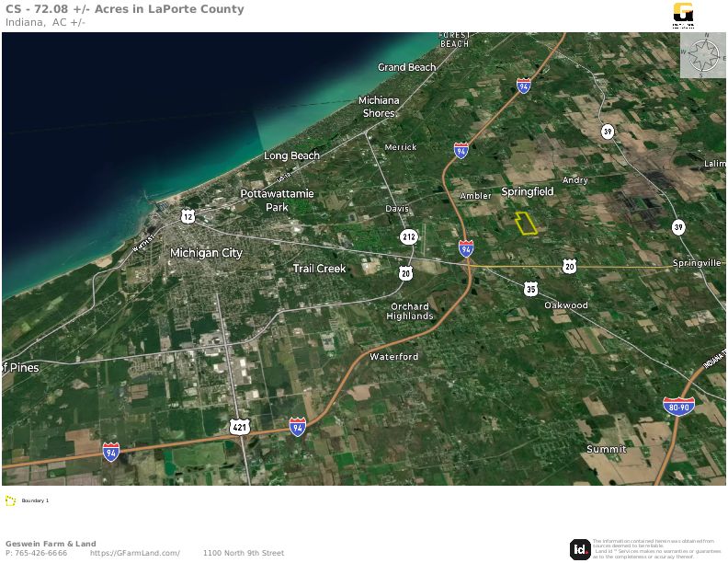This screenshot has width=728, height=563.
Task: Click the I-80/90 interstate shield
Action: 678,406
